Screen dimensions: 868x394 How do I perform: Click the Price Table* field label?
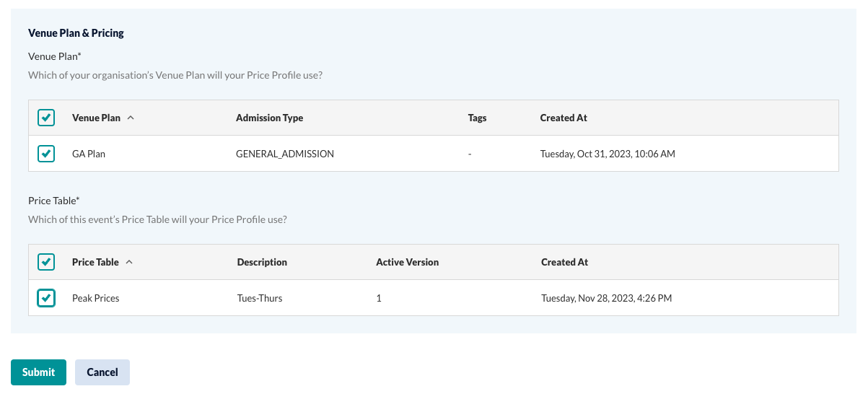[x=53, y=201]
